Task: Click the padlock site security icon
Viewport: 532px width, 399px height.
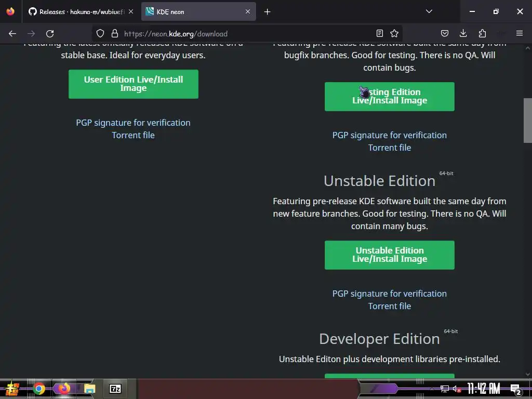Action: 115,33
